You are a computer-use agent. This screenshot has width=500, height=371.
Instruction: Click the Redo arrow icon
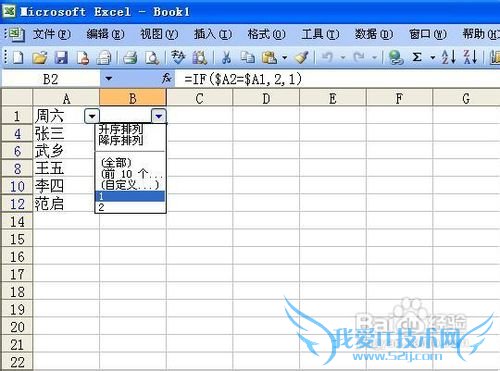(359, 57)
